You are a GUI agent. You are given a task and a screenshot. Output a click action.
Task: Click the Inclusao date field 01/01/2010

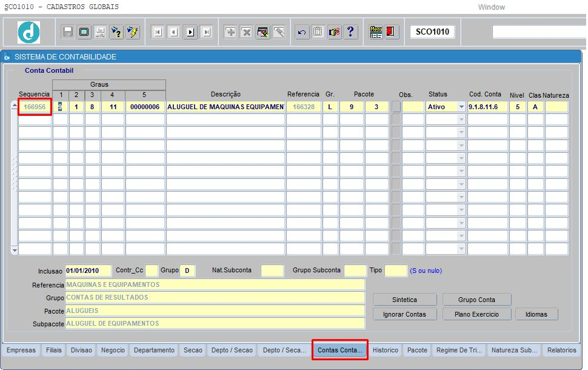coord(88,271)
